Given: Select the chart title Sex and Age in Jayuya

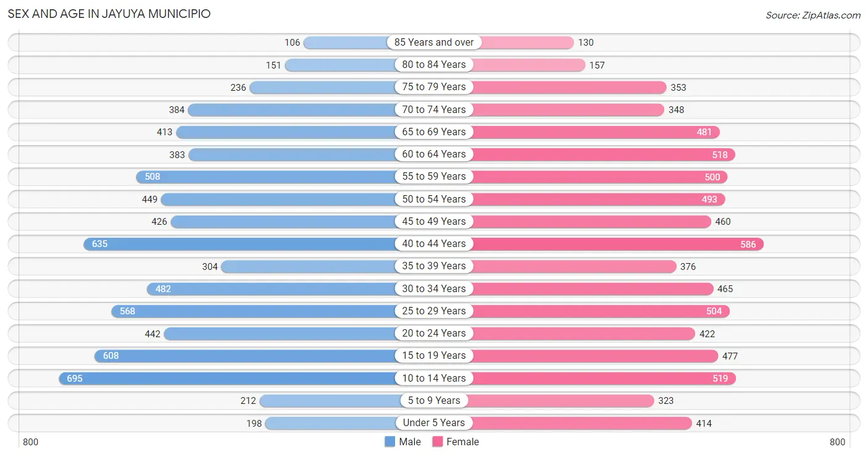Looking at the screenshot, I should click(x=109, y=14).
